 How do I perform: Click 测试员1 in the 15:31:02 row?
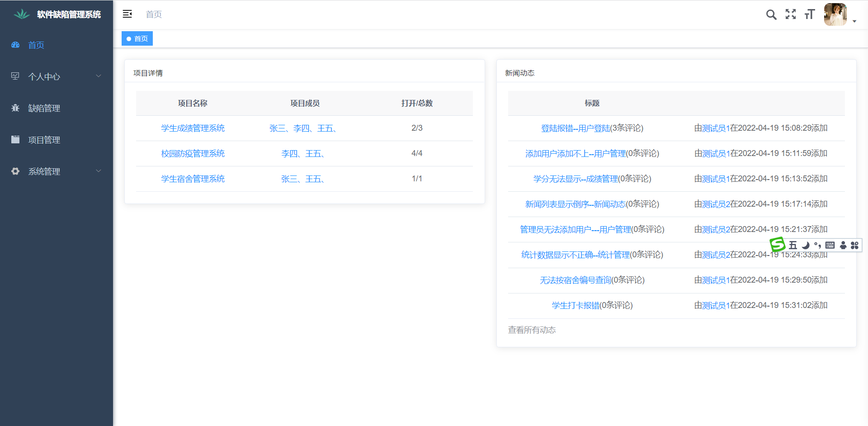point(716,305)
